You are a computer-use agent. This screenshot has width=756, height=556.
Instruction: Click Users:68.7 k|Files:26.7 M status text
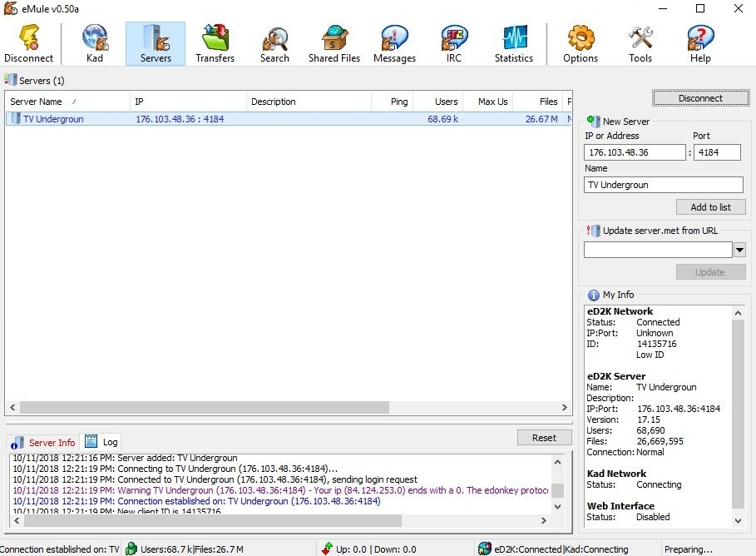[192, 549]
